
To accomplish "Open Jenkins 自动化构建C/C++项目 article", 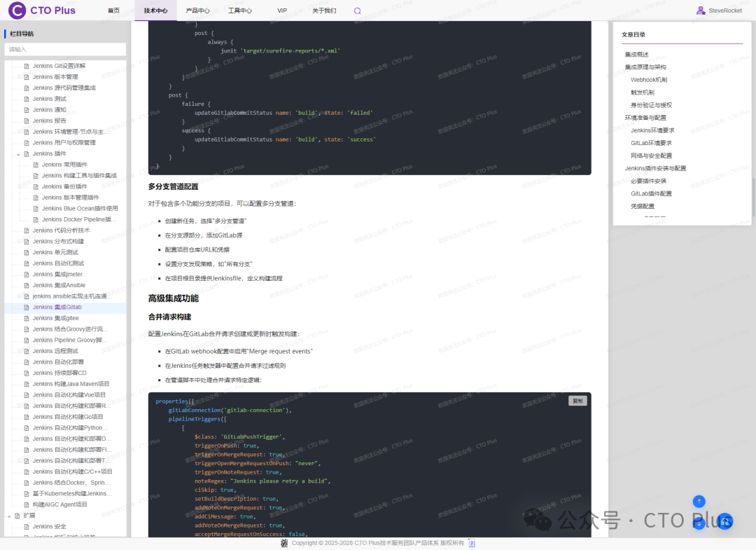I will pyautogui.click(x=72, y=472).
